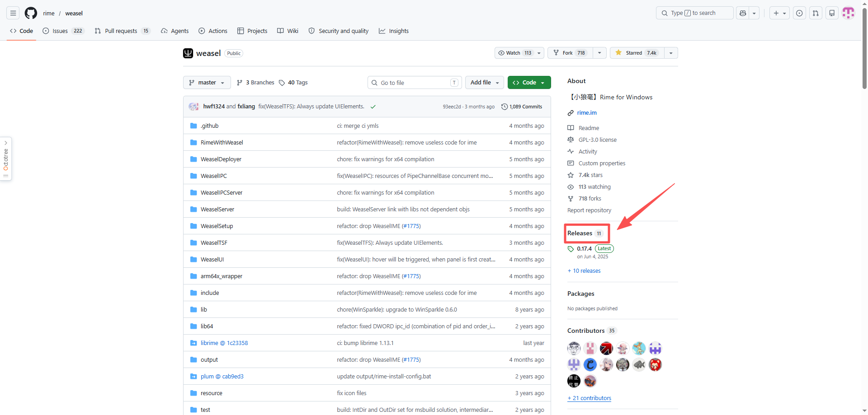This screenshot has height=415, width=868.
Task: Click the page vertical scrollbar
Action: click(x=864, y=47)
